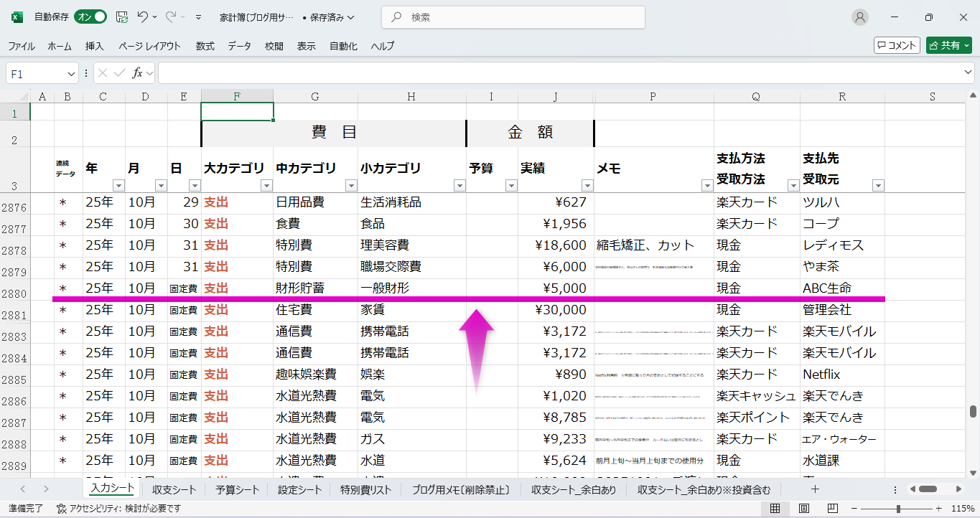This screenshot has width=980, height=518.
Task: Open the 支払先 受取元 filter dropdown
Action: click(x=877, y=186)
